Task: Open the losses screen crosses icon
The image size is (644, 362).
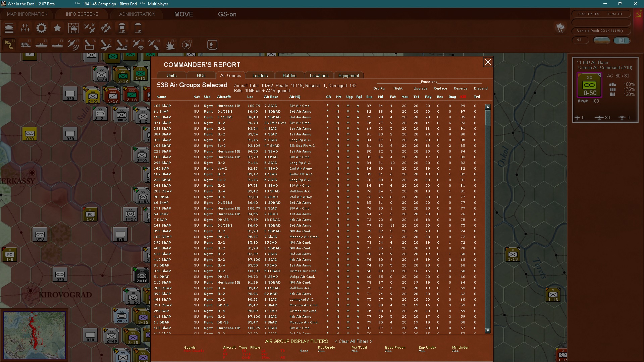Action: 25,28
